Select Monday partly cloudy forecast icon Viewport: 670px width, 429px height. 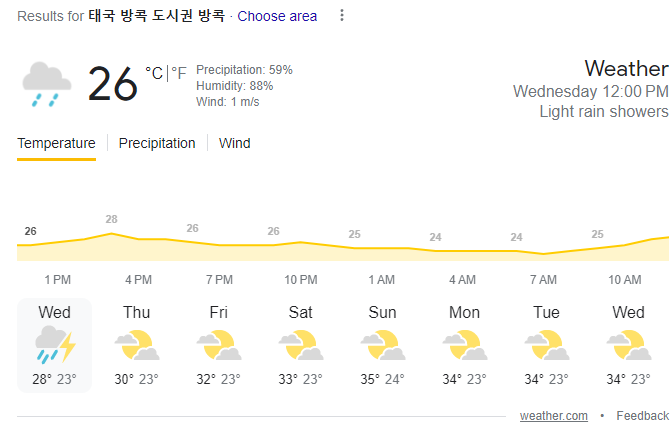465,346
